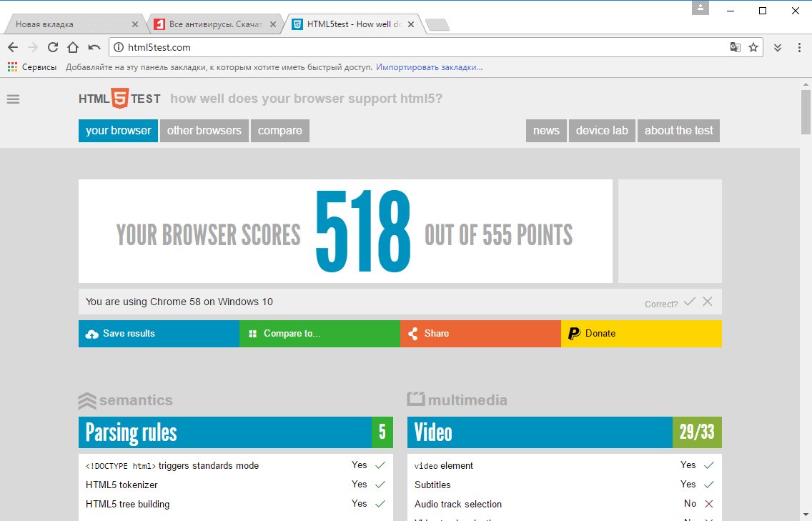Switch to the Все антивирусы tab
The width and height of the screenshot is (812, 521).
tap(215, 24)
